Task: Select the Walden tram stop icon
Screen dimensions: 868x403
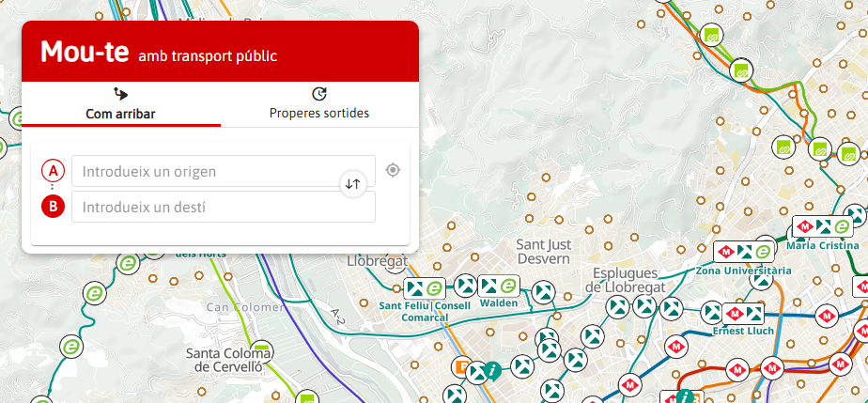Action: coord(498,286)
